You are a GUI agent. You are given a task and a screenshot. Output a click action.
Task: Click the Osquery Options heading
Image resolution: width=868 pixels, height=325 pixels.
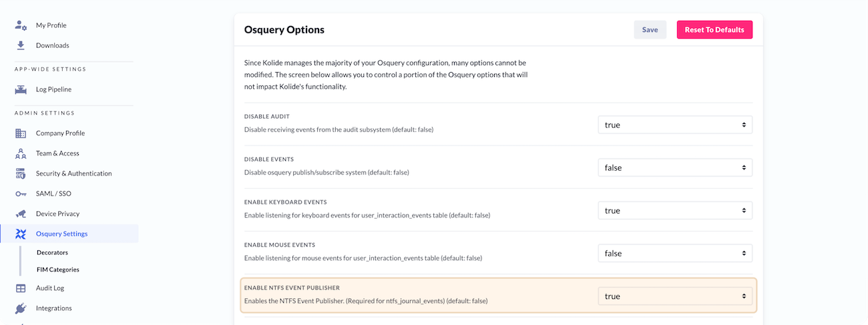(x=284, y=30)
